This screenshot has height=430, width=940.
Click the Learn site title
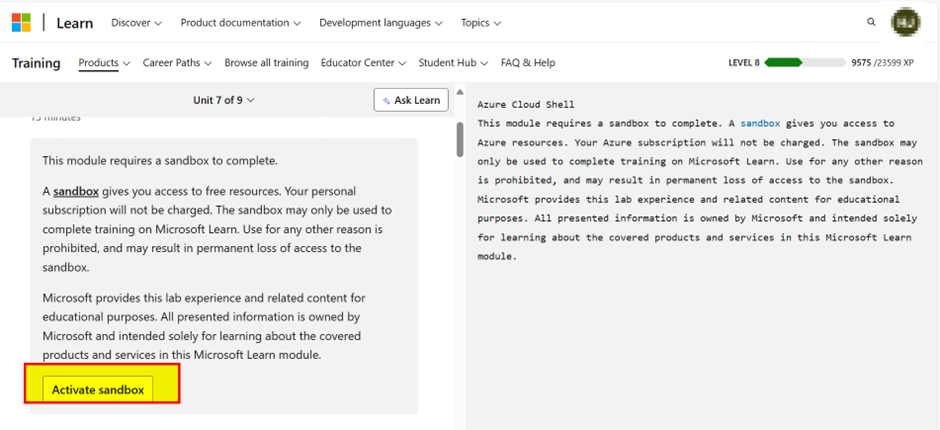[x=75, y=23]
